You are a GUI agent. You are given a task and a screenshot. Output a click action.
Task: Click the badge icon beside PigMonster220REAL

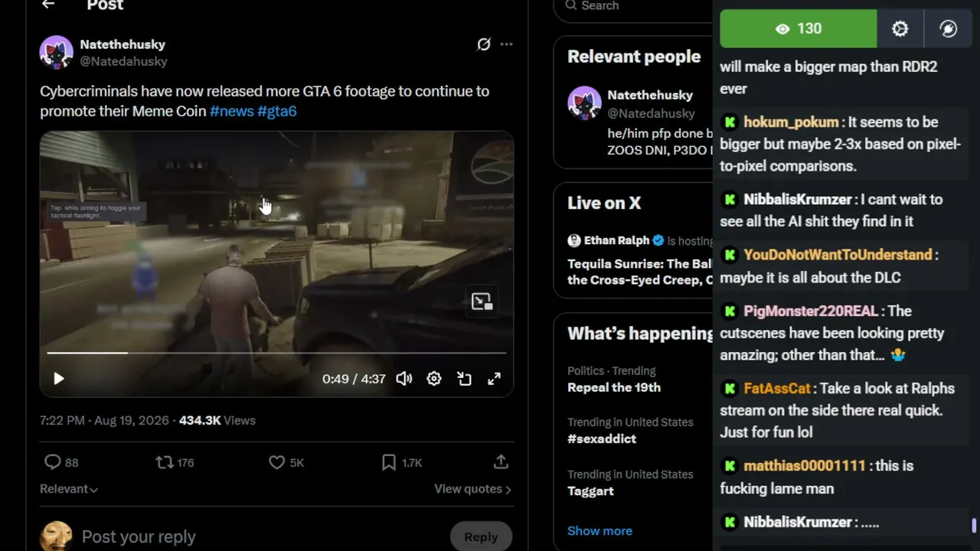pos(730,311)
